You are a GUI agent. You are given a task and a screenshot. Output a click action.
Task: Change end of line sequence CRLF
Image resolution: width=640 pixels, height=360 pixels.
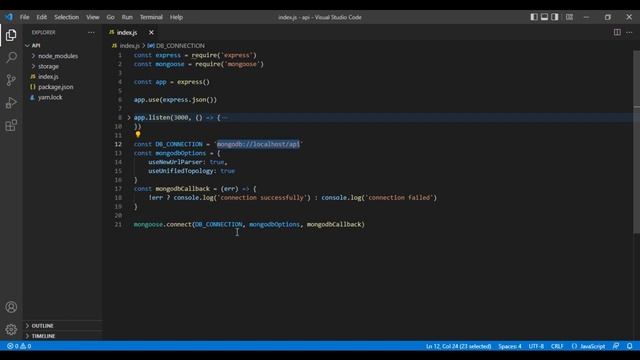click(557, 346)
